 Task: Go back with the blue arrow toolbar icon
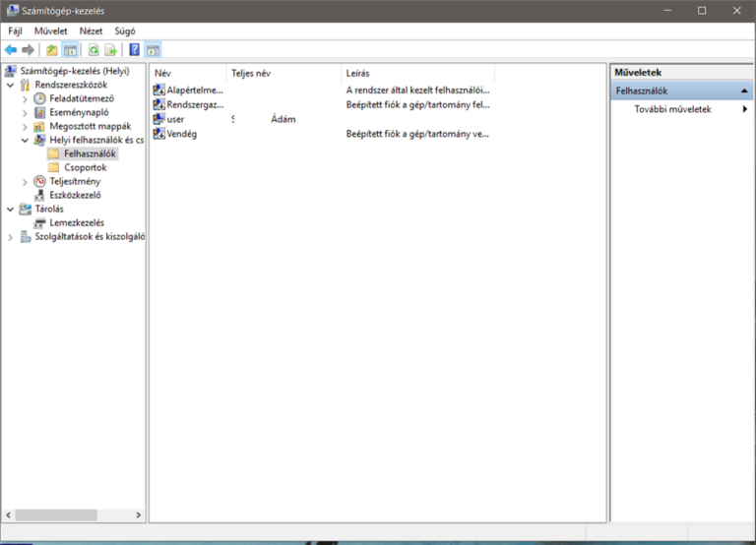[x=11, y=49]
